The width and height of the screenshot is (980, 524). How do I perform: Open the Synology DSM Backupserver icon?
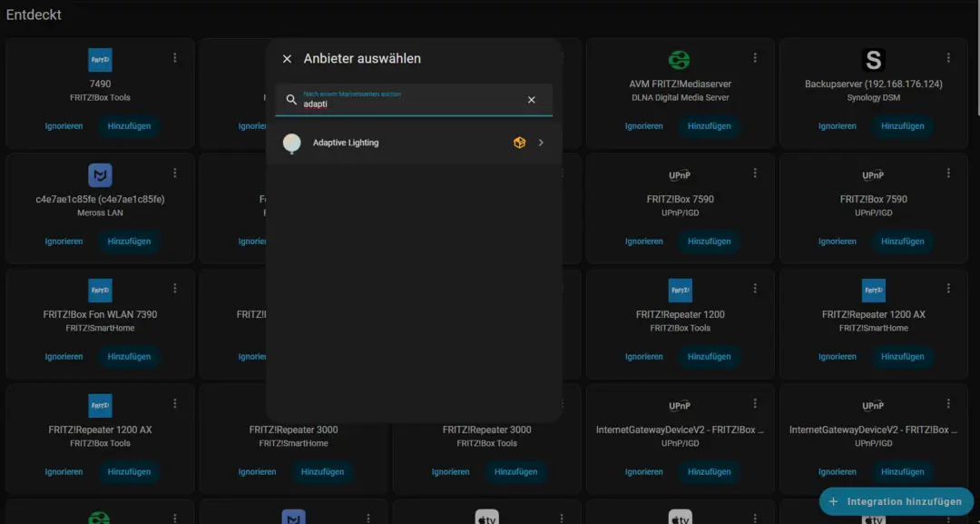[x=873, y=61]
